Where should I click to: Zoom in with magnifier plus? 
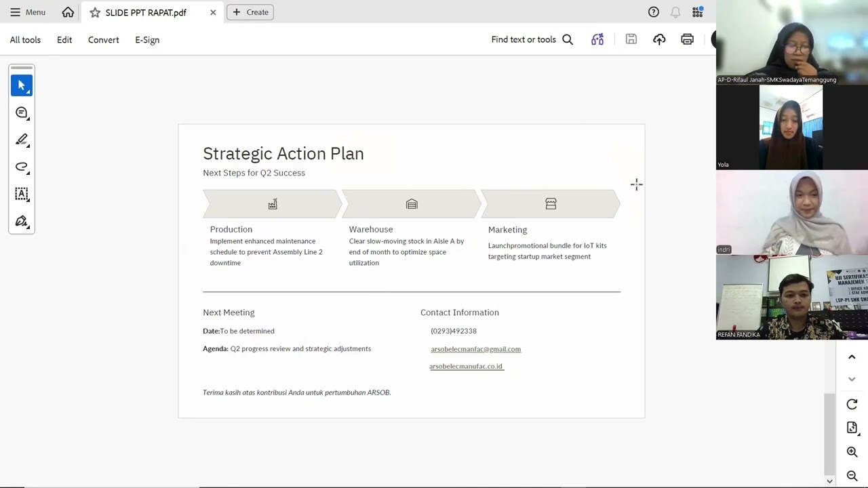point(852,452)
